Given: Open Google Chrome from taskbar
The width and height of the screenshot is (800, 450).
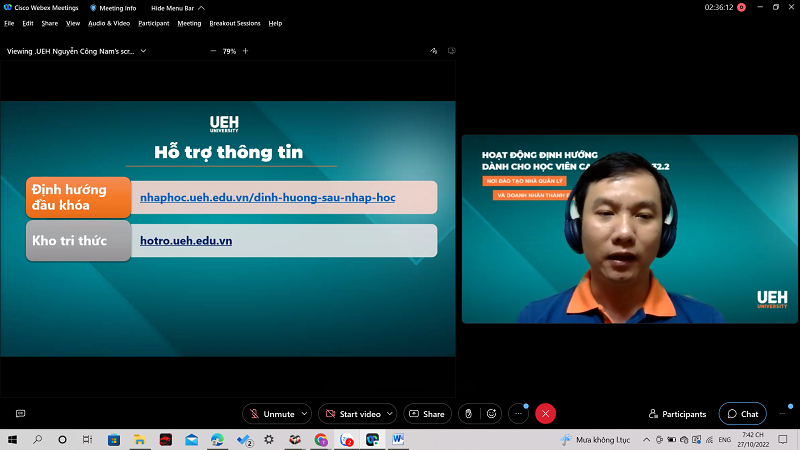Looking at the screenshot, I should point(321,439).
